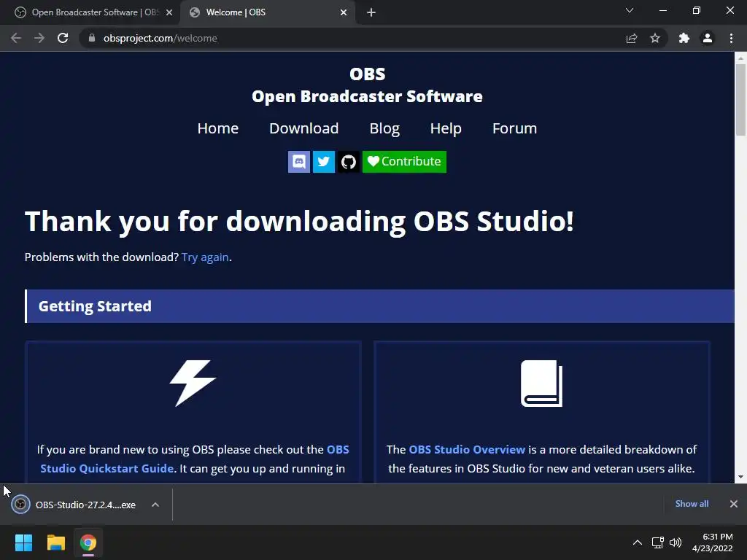Open the Download nav link
747x560 pixels.
point(304,128)
